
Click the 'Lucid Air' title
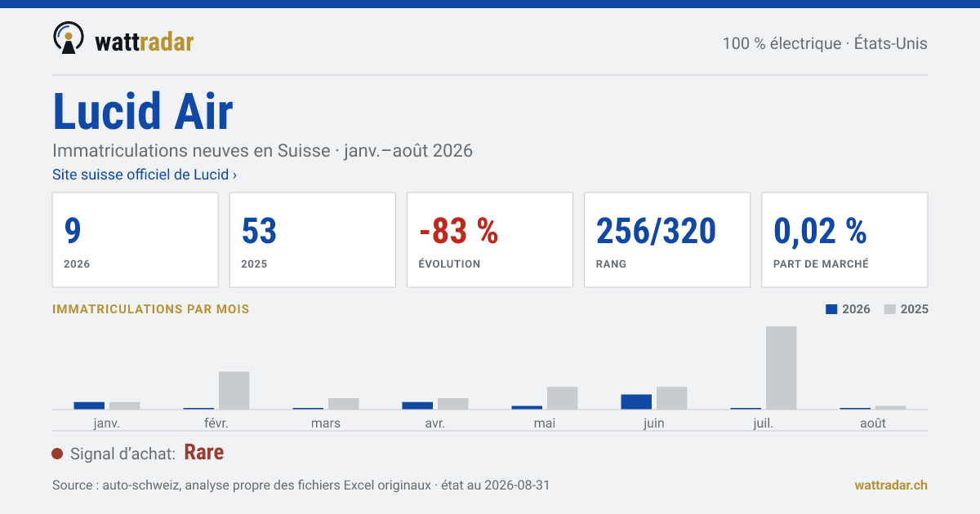click(143, 111)
